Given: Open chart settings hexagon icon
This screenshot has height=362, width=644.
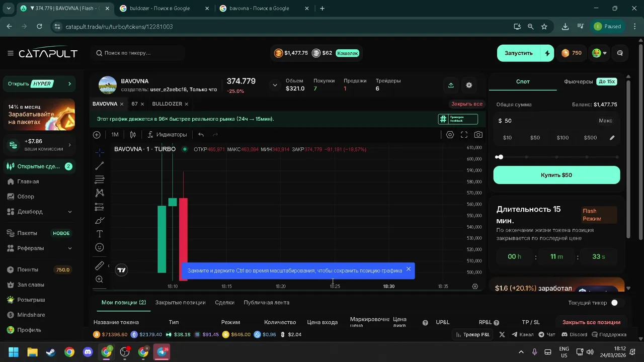Looking at the screenshot, I should (x=450, y=135).
